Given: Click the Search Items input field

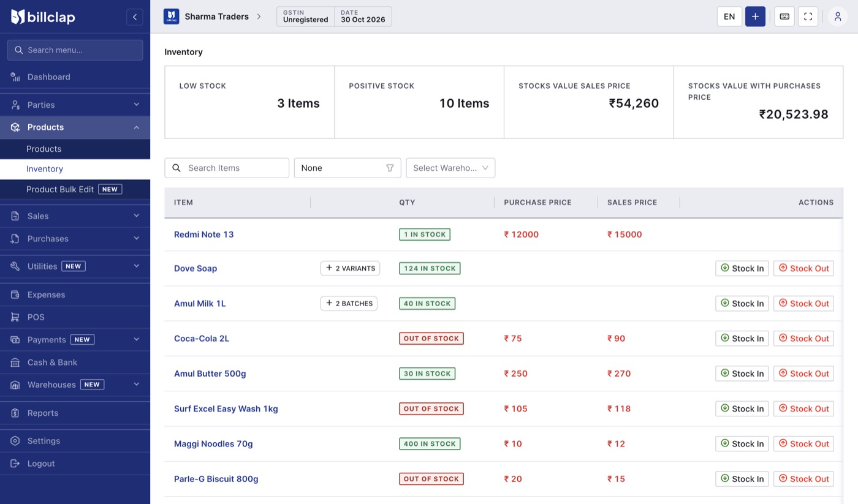Looking at the screenshot, I should coord(227,168).
